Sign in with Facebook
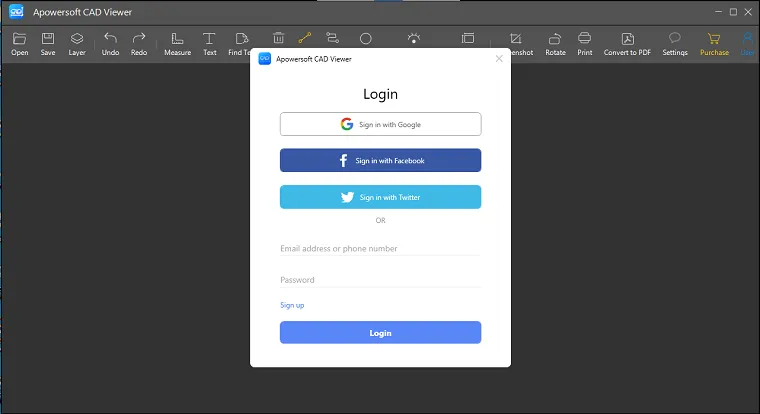 380,160
